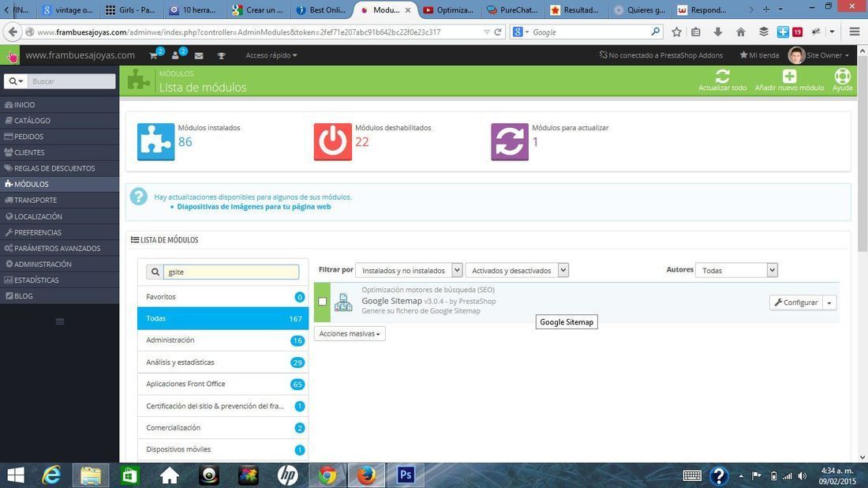Open the Firefox hamburger menu
This screenshot has width=868, height=488.
coord(855,32)
